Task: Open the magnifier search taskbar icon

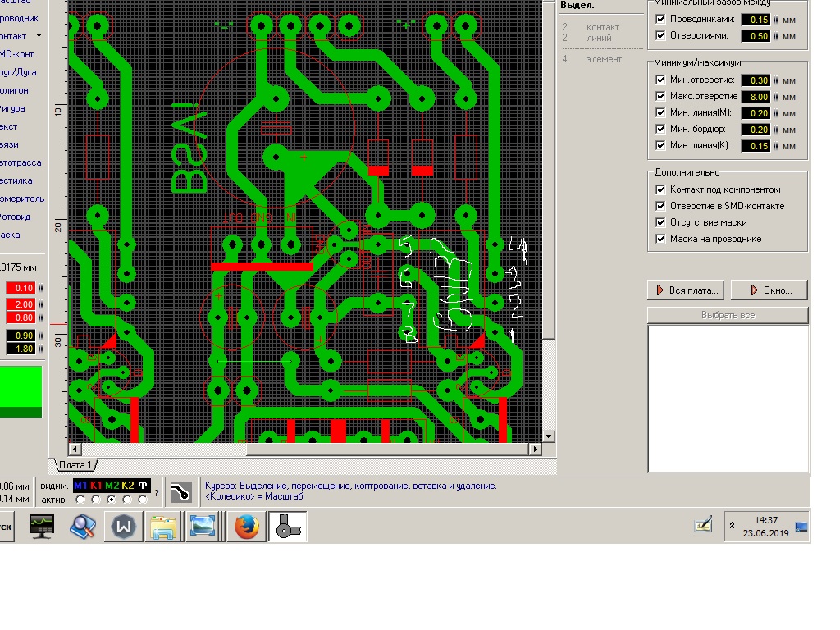Action: tap(83, 527)
